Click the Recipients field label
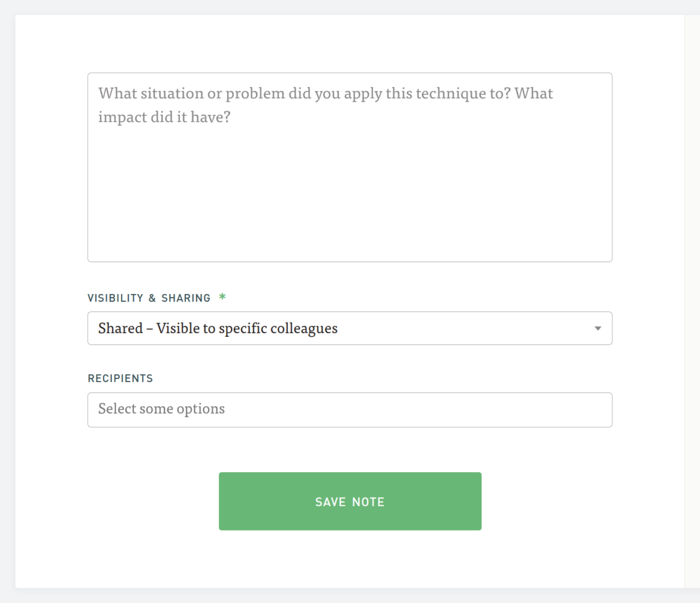Screen dimensions: 700x603 click(120, 378)
